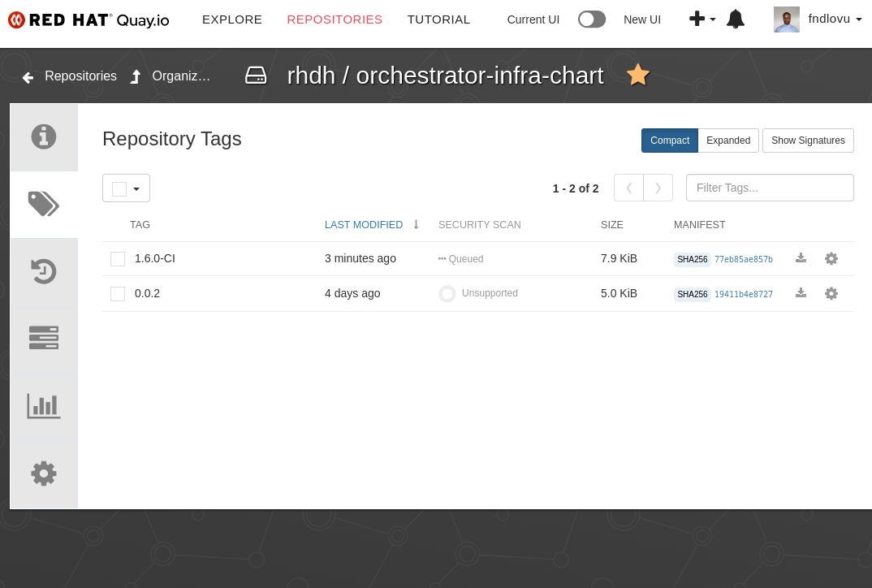Go to the previous page of tags
This screenshot has height=588, width=872.
coord(629,188)
